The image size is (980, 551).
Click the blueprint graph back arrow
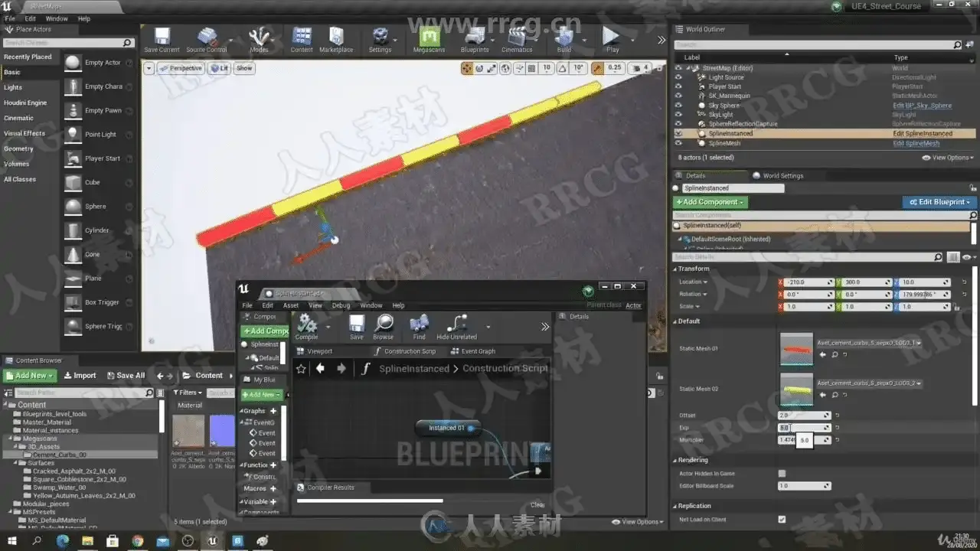(320, 368)
